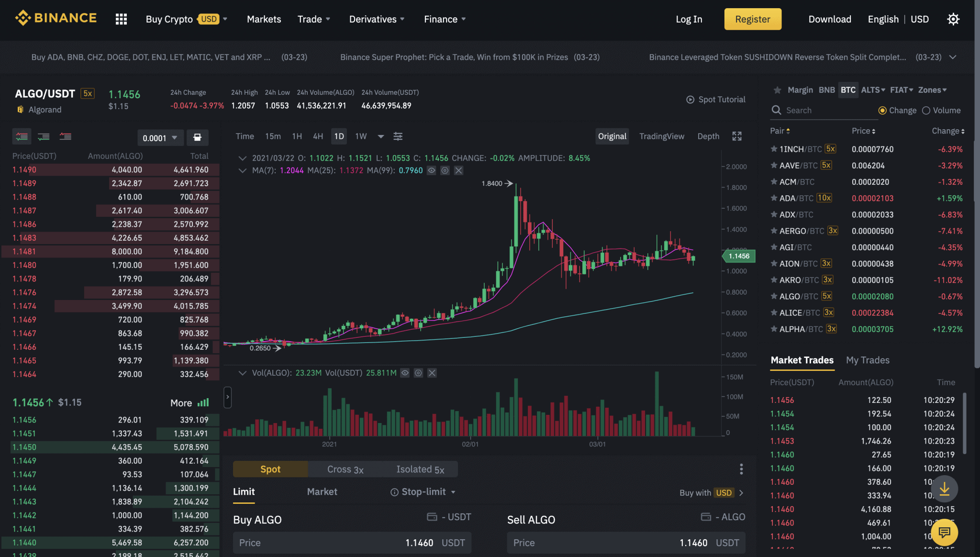
Task: Open the Binance apps grid menu
Action: [121, 19]
